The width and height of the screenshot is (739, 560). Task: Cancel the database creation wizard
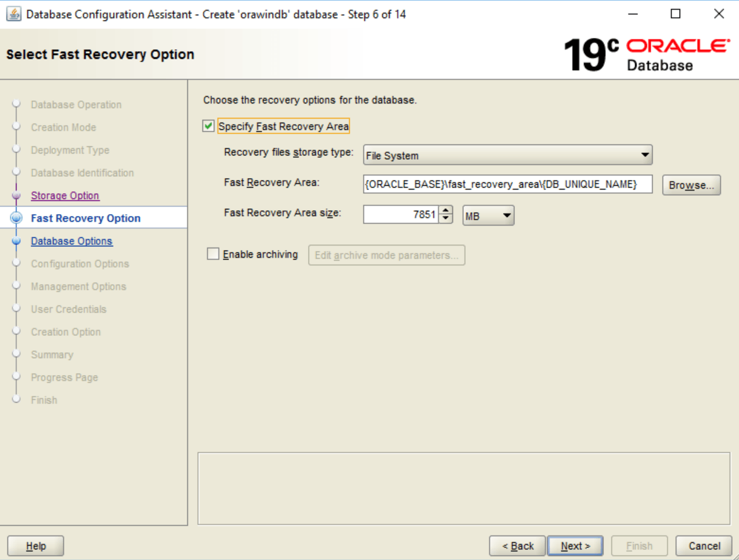[x=704, y=546]
